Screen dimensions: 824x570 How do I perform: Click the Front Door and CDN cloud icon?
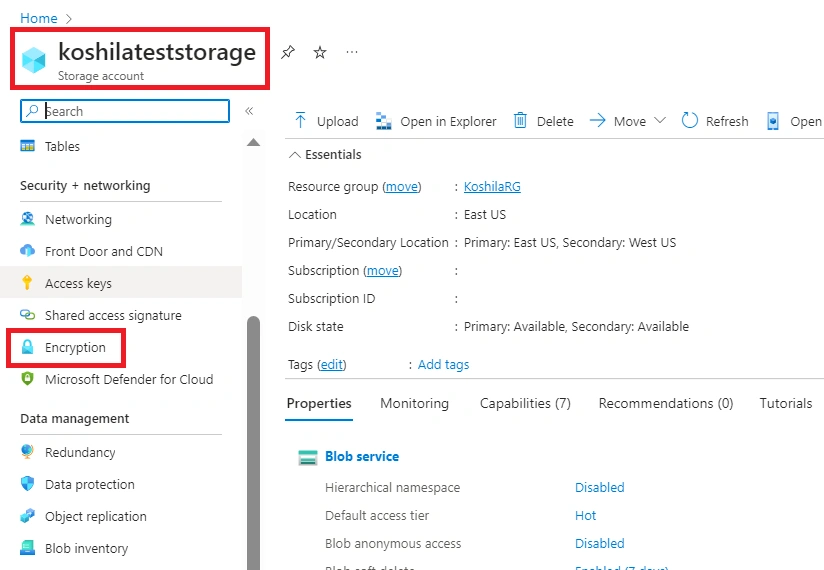[x=27, y=251]
